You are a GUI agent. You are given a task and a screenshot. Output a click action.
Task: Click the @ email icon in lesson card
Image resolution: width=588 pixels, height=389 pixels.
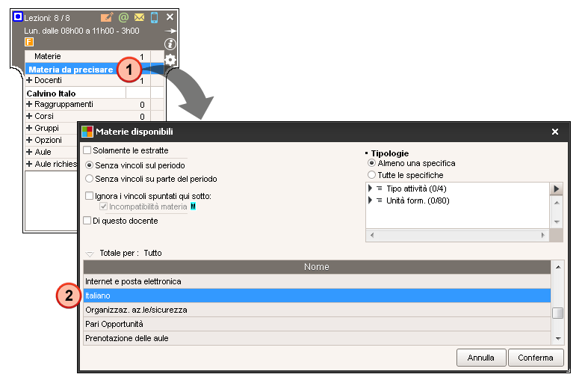(x=123, y=17)
